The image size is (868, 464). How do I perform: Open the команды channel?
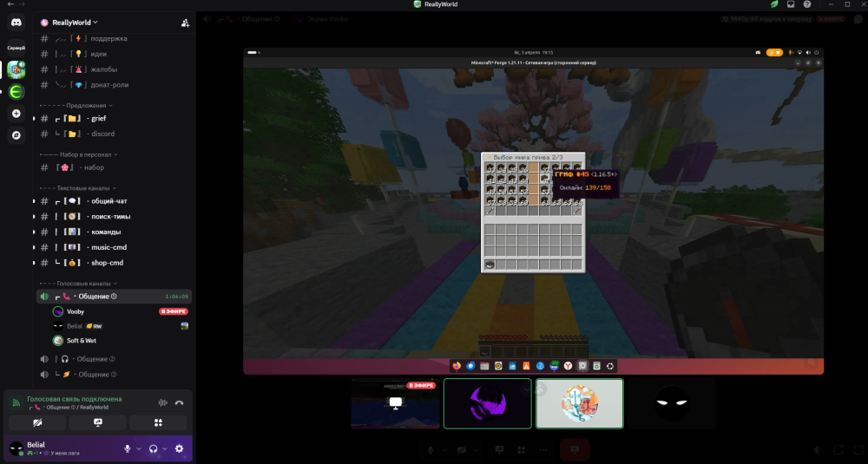115,232
